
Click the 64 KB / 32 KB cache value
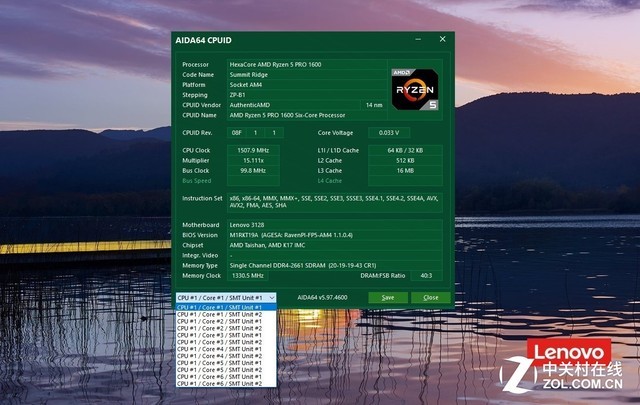[405, 150]
